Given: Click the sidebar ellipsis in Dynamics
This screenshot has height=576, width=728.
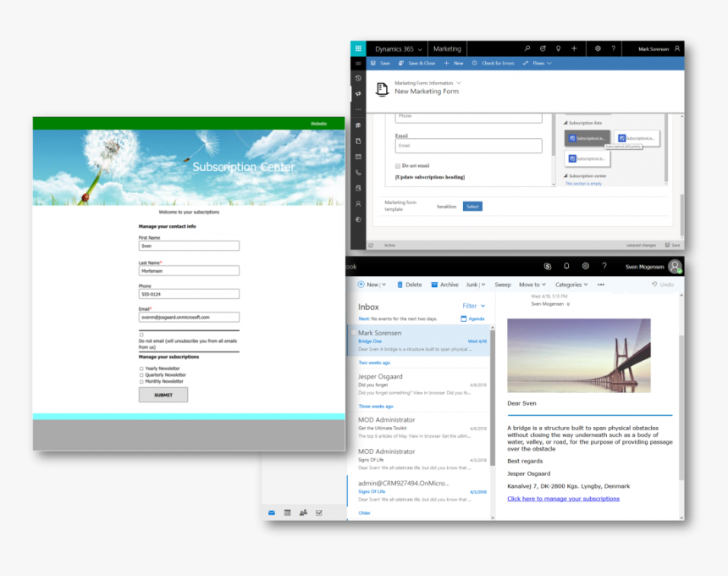Looking at the screenshot, I should [x=358, y=109].
